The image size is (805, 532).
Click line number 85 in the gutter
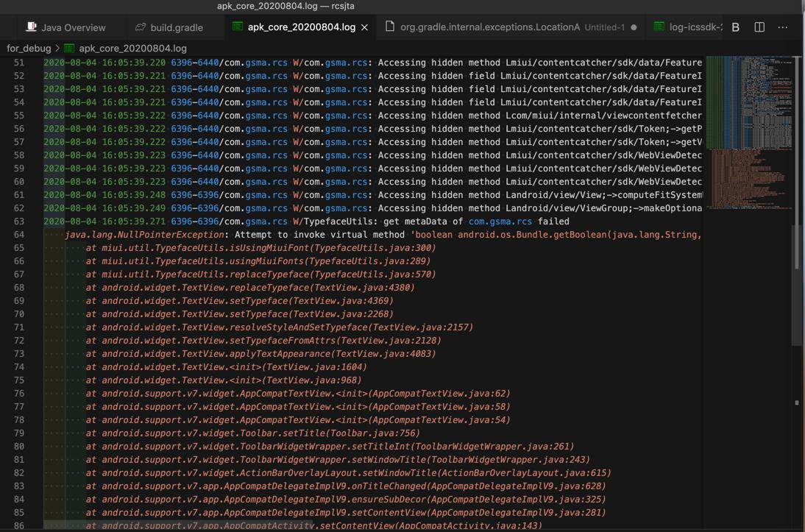pos(19,512)
